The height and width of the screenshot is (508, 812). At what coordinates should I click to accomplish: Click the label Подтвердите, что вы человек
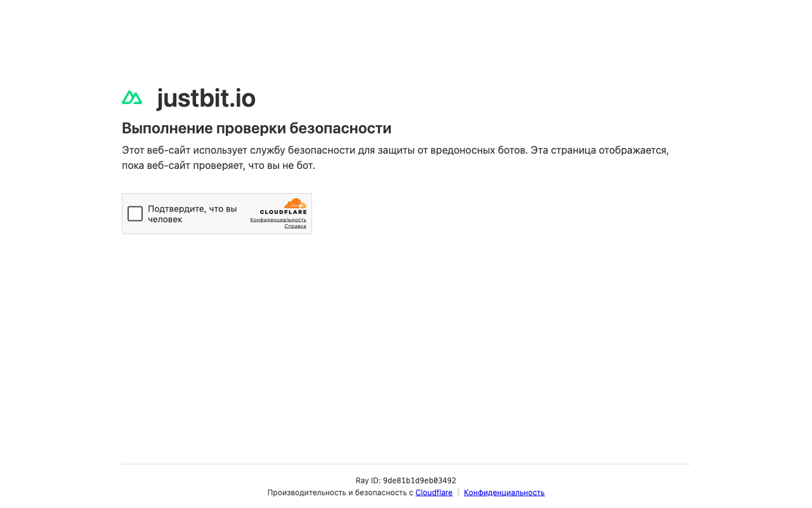pyautogui.click(x=193, y=213)
